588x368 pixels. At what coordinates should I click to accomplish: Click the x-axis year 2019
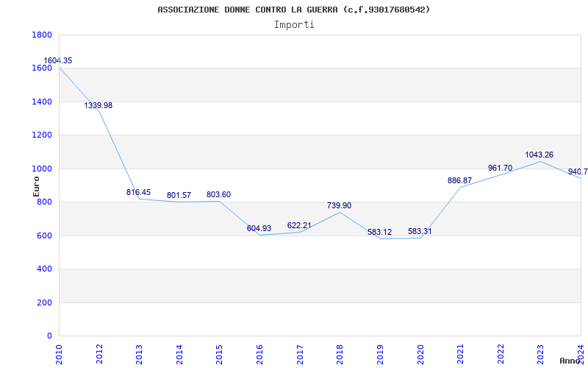click(x=380, y=354)
